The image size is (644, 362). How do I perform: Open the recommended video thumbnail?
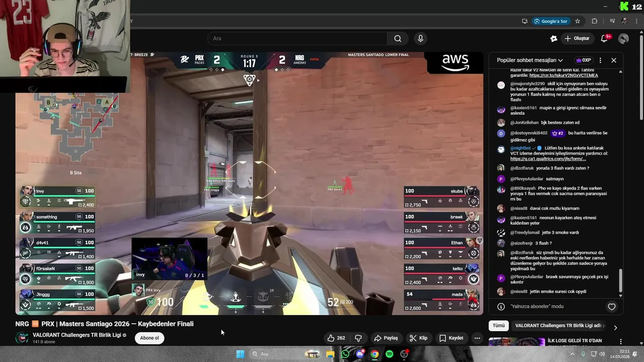pos(516,342)
